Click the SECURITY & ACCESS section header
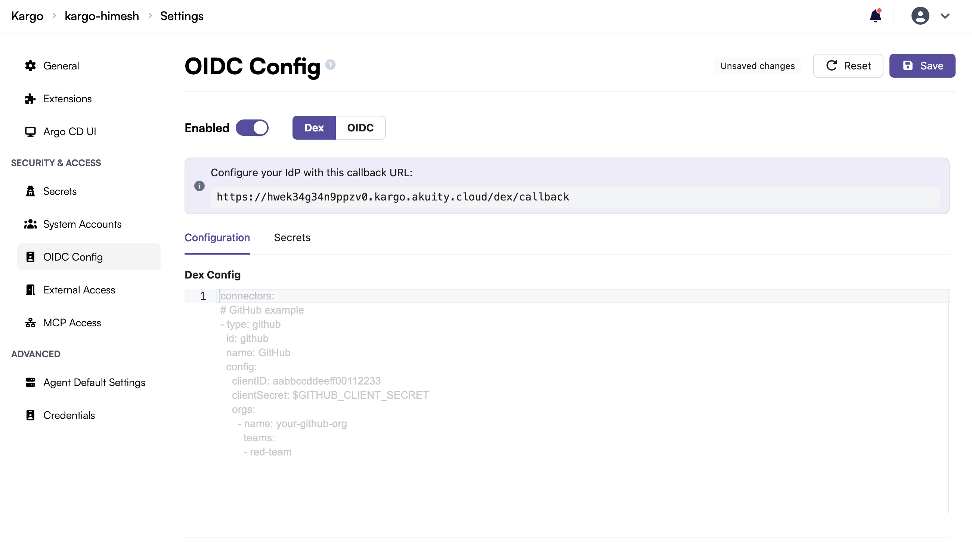The width and height of the screenshot is (972, 560). pos(56,163)
